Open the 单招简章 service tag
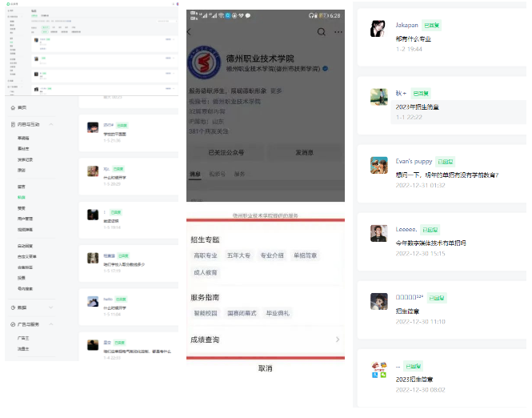 306,255
